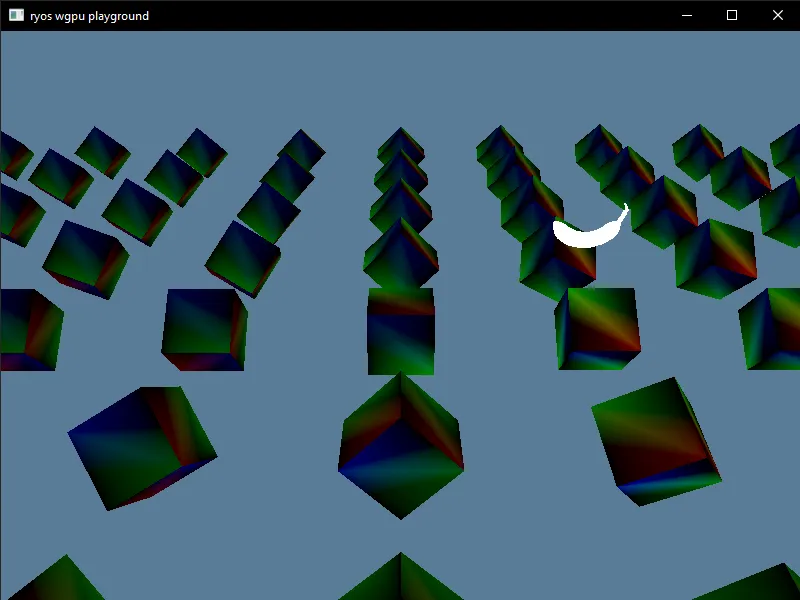This screenshot has height=600, width=800.
Task: Click the title text ryos wgpu playground
Action: pos(88,15)
